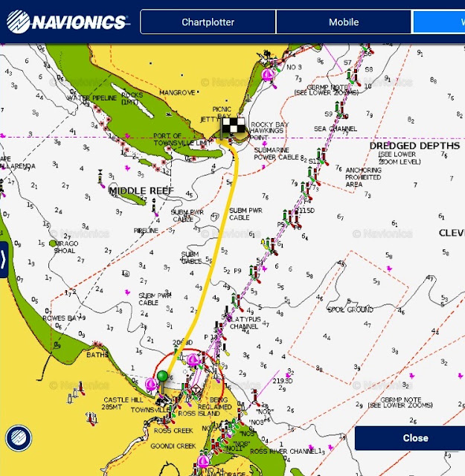
Task: Click the pink marina icon near Castle Hill
Action: (151, 385)
